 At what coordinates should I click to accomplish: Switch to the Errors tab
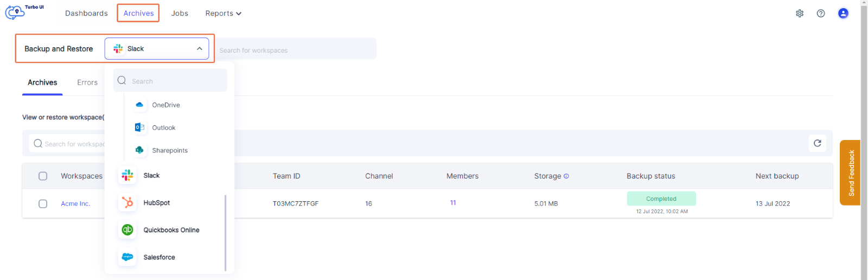pos(87,82)
